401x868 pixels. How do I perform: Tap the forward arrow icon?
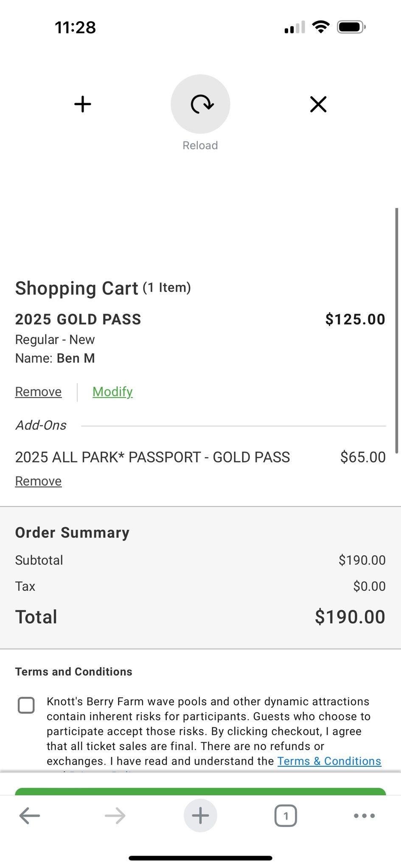[x=115, y=815]
